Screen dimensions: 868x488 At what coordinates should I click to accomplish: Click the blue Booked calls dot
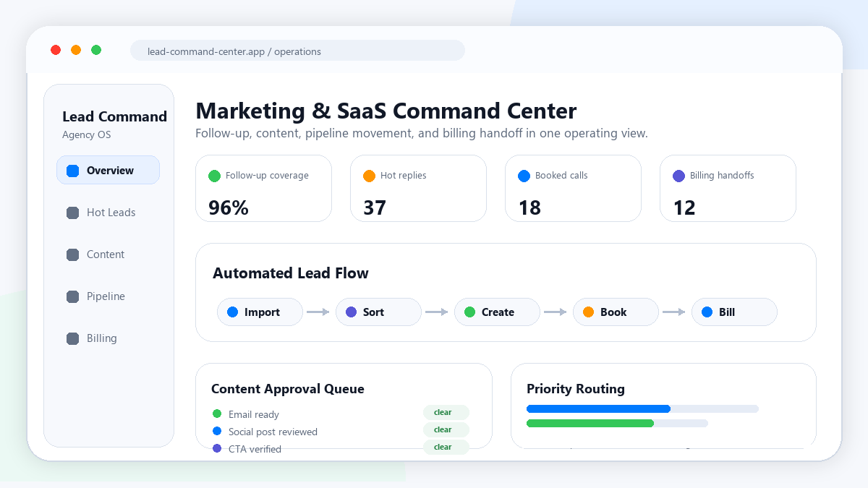pos(524,176)
